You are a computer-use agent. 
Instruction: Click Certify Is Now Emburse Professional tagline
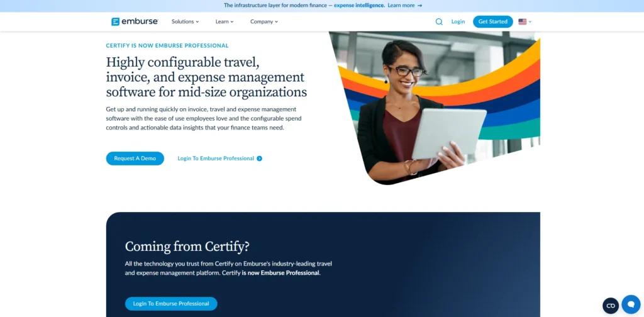pyautogui.click(x=167, y=45)
